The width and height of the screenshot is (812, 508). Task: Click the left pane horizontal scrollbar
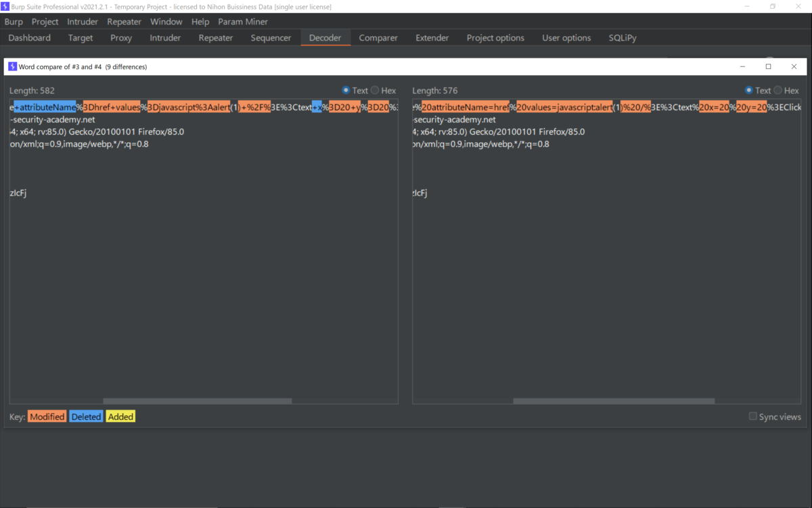click(197, 401)
